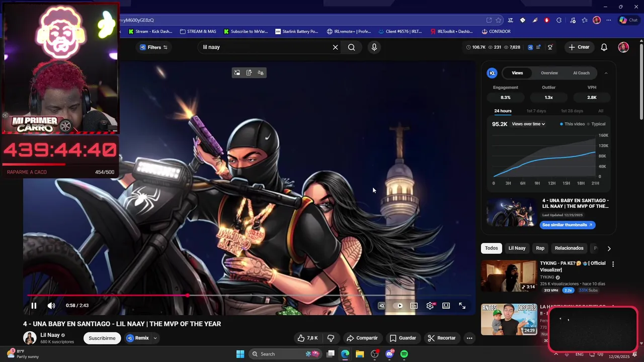Clear the search field with the X

click(335, 47)
